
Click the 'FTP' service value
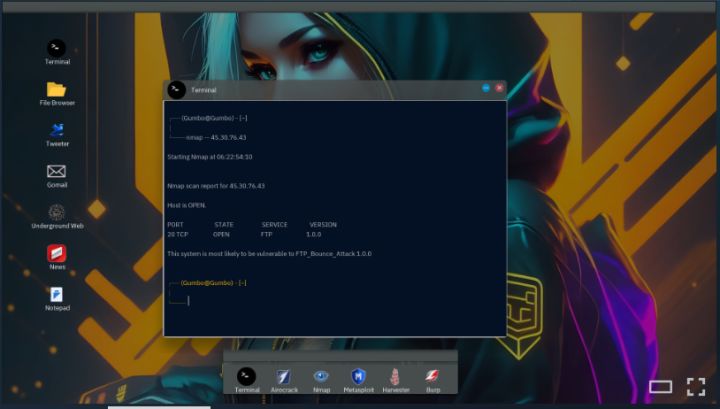pyautogui.click(x=266, y=234)
